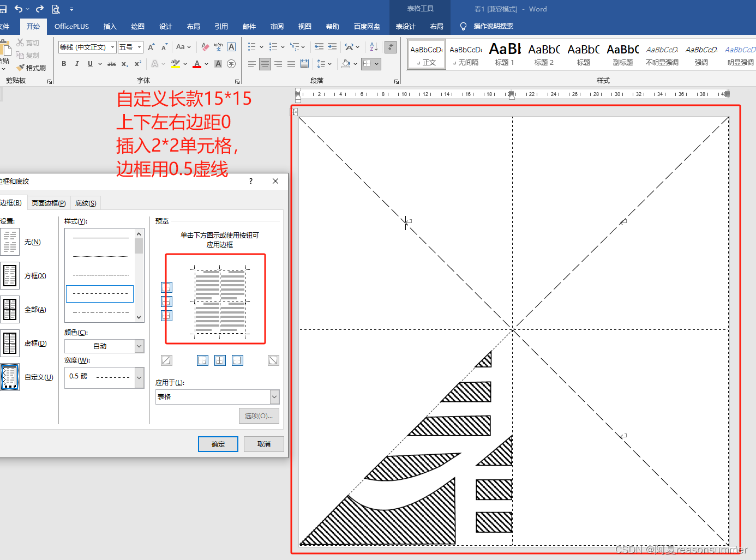
Task: Toggle the diagonal-up border button
Action: 166,360
